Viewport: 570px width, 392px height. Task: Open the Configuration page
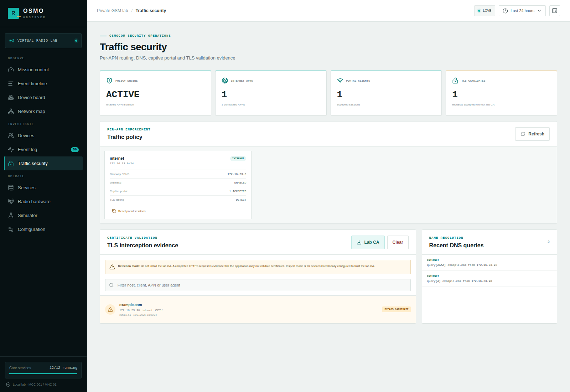pos(43,229)
